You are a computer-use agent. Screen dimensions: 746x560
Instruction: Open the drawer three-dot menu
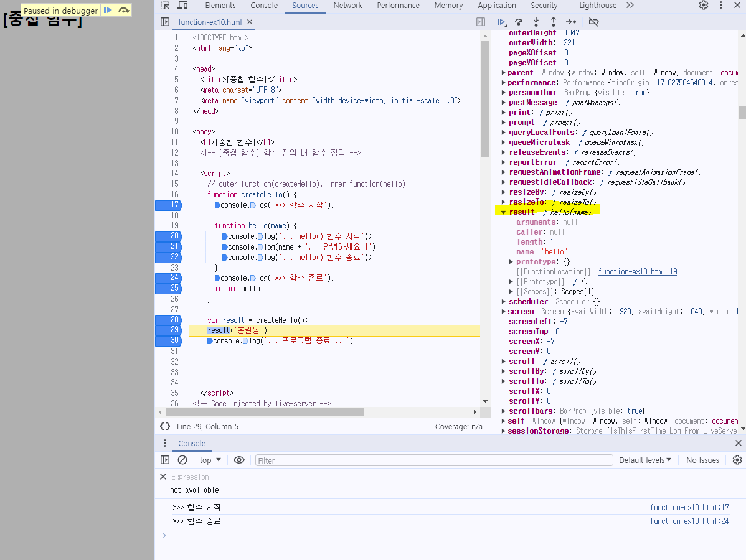coord(165,443)
